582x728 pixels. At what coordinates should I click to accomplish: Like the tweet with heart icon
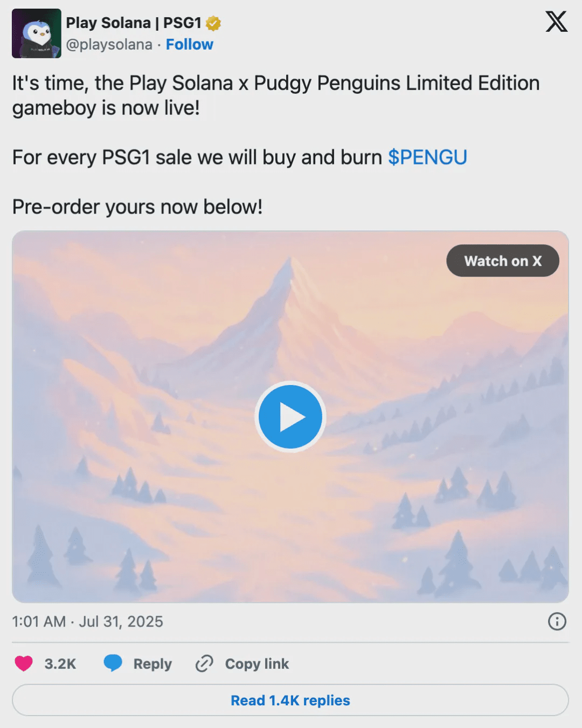pos(24,663)
